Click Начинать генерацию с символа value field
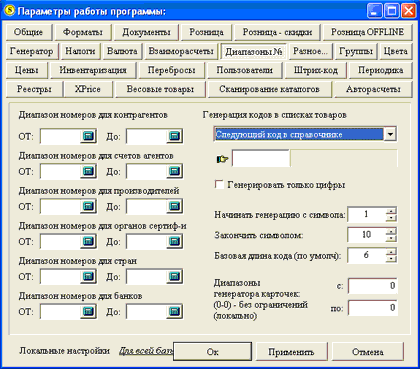The image size is (420, 369). 367,214
